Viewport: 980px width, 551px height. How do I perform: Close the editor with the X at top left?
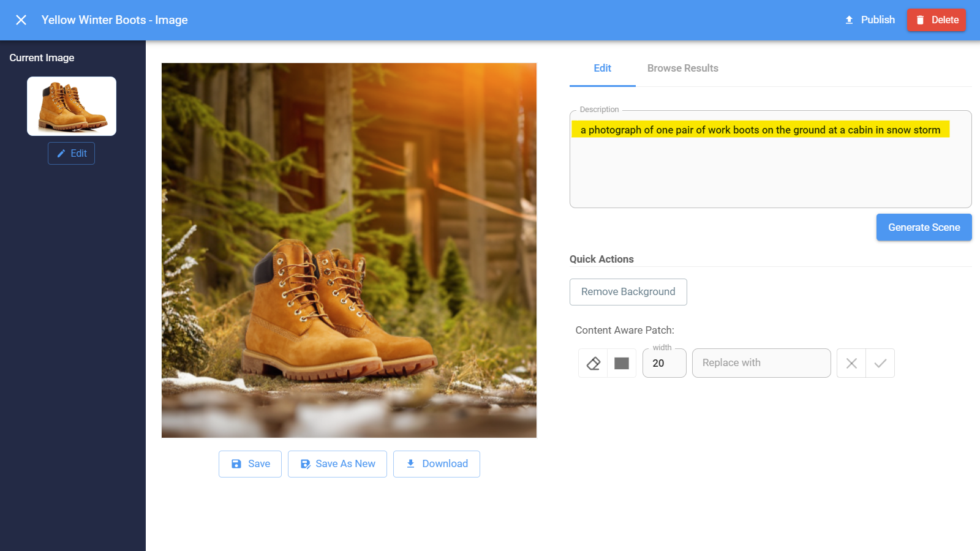point(21,20)
